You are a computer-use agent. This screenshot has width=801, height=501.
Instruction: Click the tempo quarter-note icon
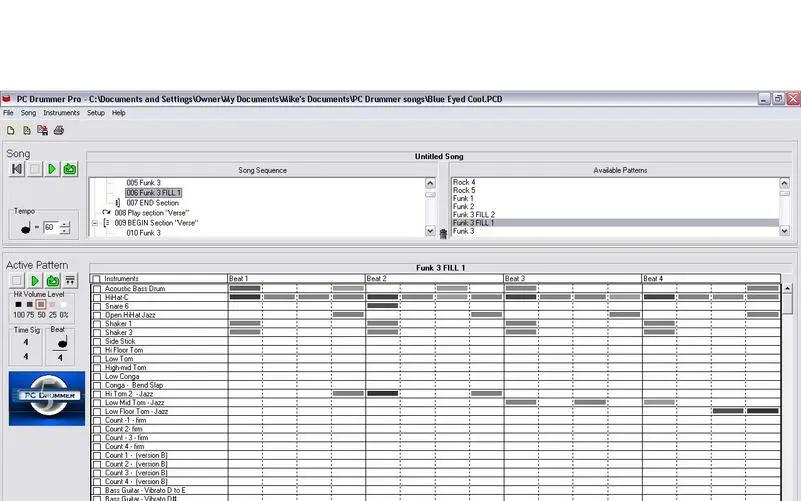coord(26,228)
